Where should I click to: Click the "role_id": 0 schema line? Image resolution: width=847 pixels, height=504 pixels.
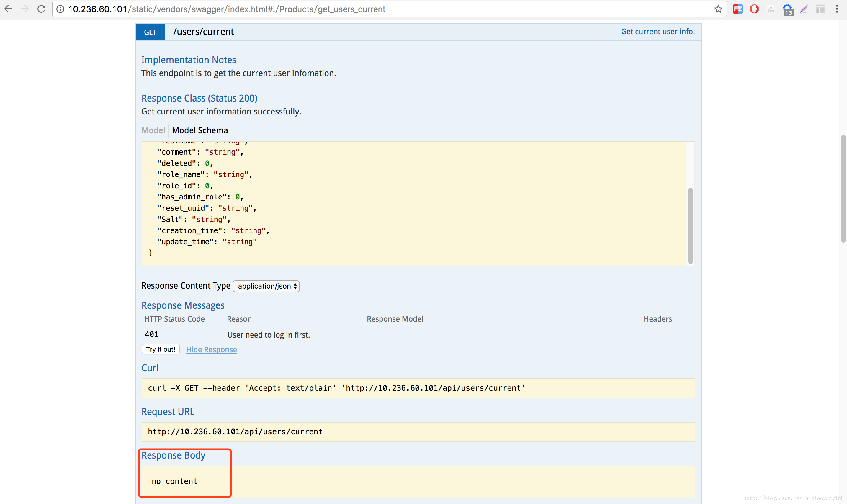185,186
